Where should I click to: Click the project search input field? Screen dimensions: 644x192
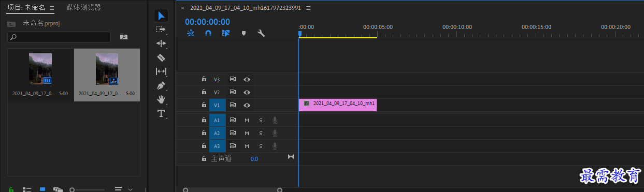pos(59,37)
